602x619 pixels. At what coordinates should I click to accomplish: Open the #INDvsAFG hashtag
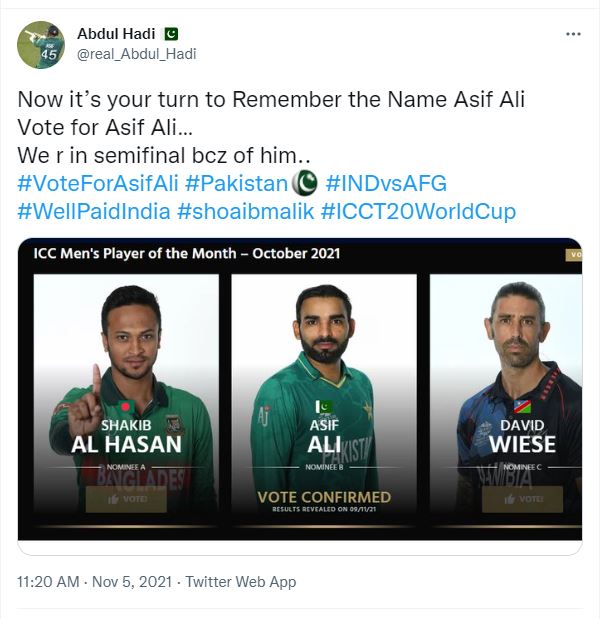pyautogui.click(x=386, y=184)
